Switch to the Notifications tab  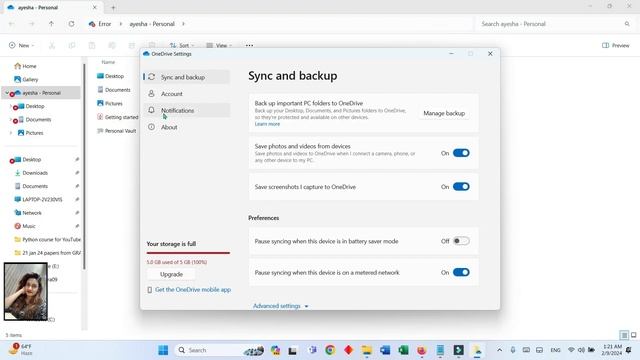(187, 110)
